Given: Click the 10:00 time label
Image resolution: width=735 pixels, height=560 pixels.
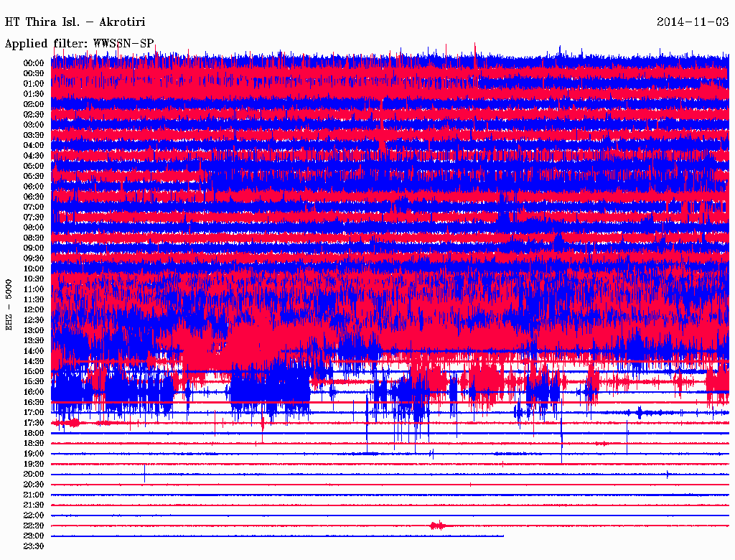Looking at the screenshot, I should click(x=34, y=269).
